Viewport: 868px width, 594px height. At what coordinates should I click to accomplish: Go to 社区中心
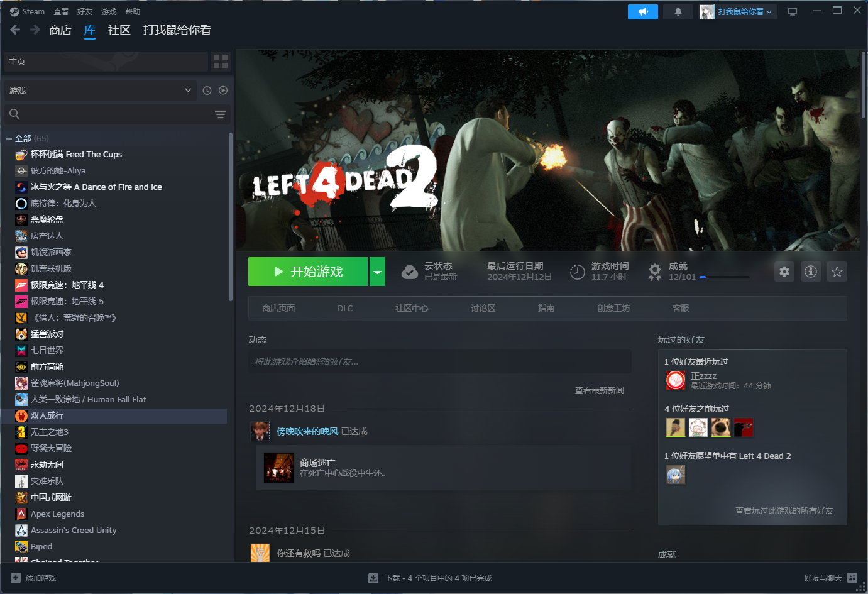(412, 308)
